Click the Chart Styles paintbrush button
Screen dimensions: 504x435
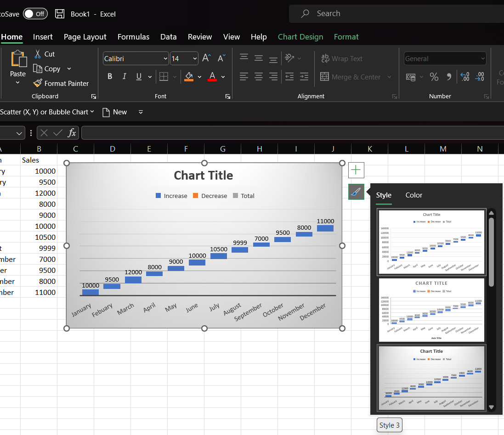(356, 192)
